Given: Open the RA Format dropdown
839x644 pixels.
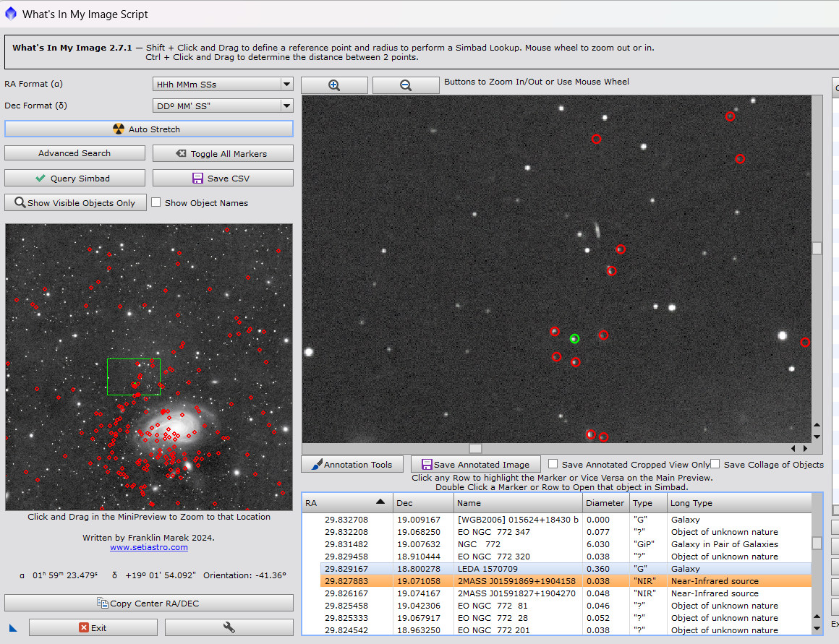Looking at the screenshot, I should (223, 84).
